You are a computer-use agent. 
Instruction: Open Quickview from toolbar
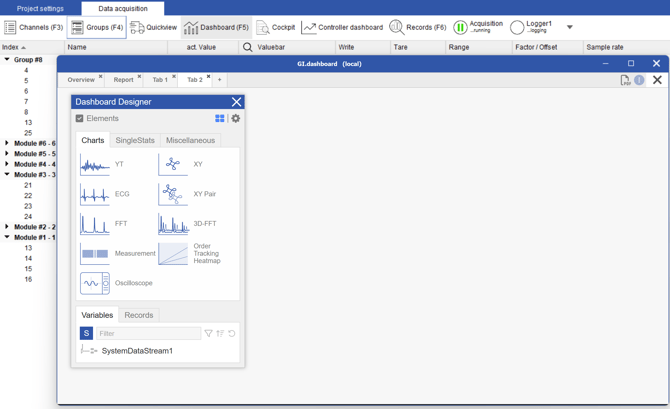pyautogui.click(x=153, y=27)
